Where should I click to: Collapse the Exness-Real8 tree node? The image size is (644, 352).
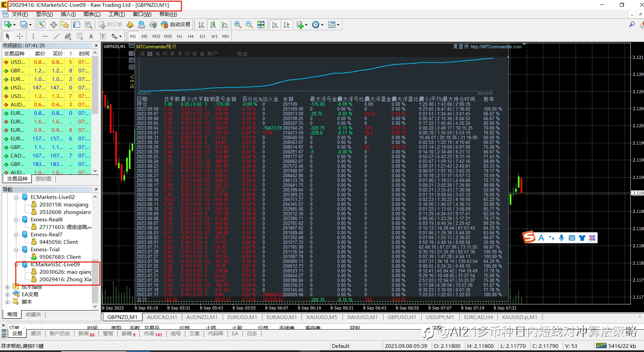[x=16, y=219]
